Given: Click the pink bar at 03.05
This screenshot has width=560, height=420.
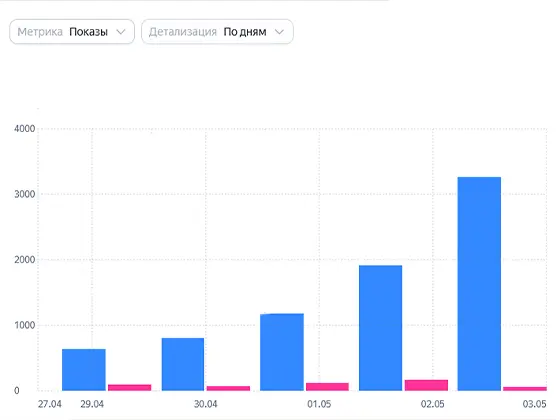Looking at the screenshot, I should point(525,389).
